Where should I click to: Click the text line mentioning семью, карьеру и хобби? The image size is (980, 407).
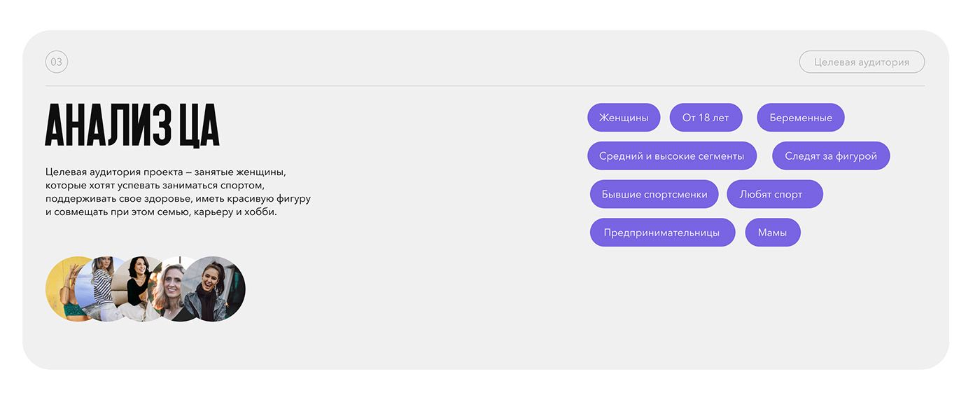161,212
